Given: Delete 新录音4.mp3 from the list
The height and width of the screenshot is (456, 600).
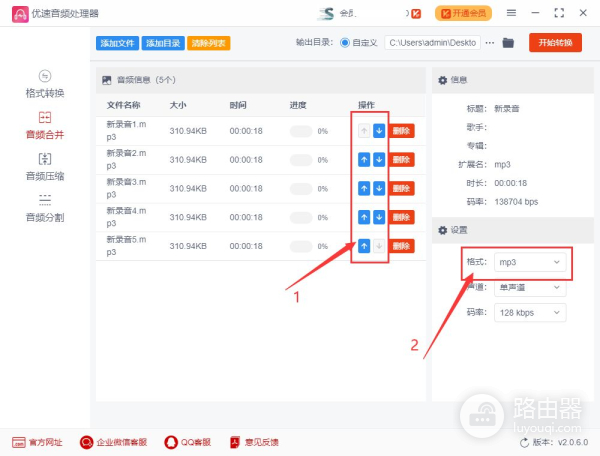Looking at the screenshot, I should coord(401,217).
